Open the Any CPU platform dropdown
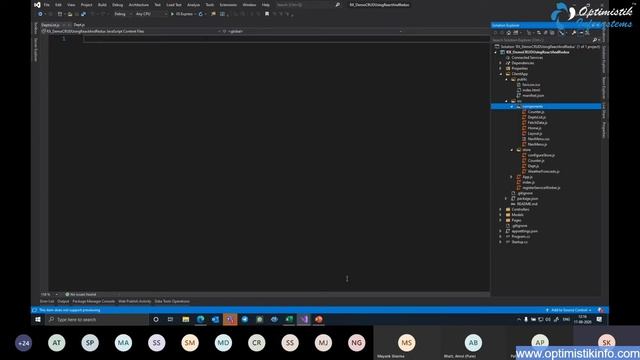This screenshot has width=640, height=360. pos(151,14)
